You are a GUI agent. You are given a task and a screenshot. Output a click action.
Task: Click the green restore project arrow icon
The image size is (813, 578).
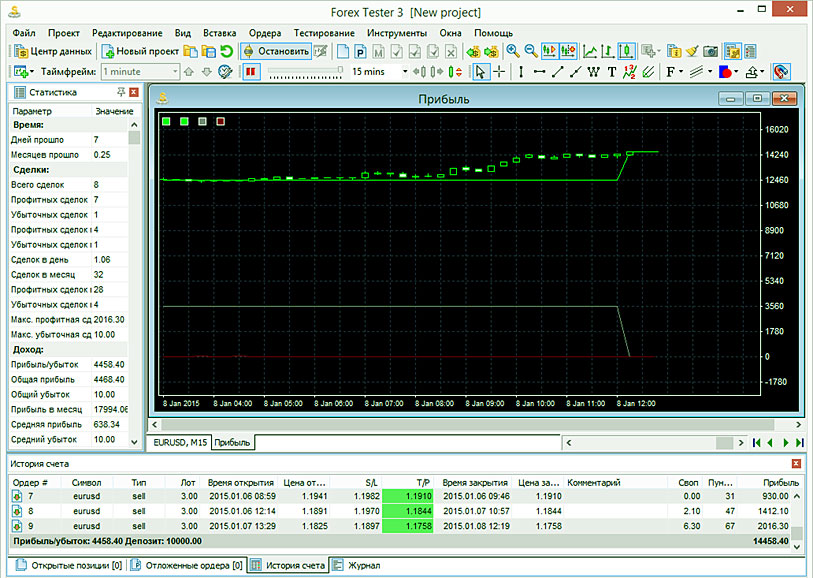(226, 51)
